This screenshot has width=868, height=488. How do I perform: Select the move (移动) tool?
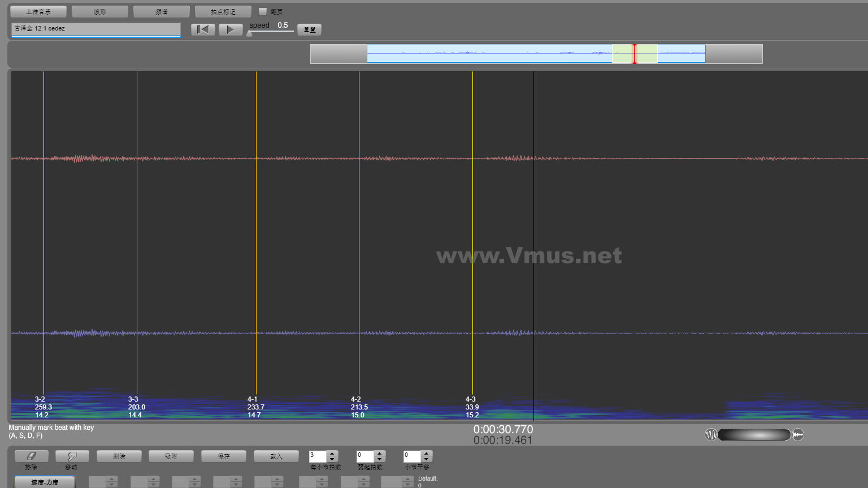[71, 456]
